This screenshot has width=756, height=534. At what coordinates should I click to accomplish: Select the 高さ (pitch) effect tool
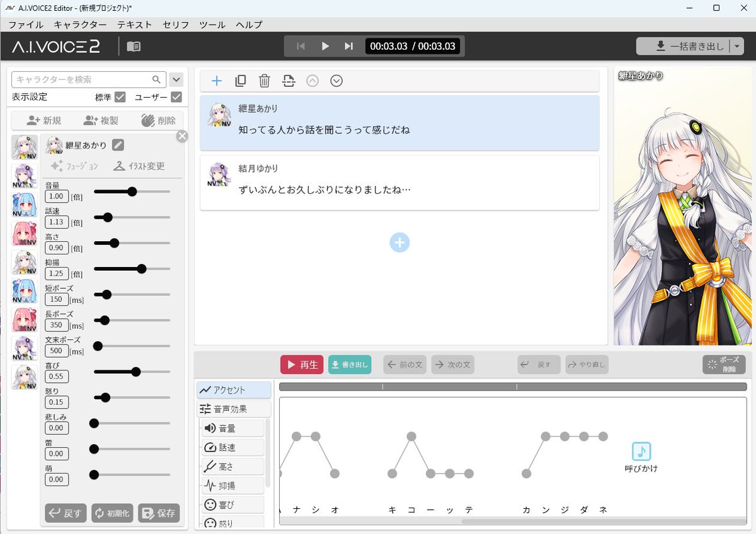point(232,466)
